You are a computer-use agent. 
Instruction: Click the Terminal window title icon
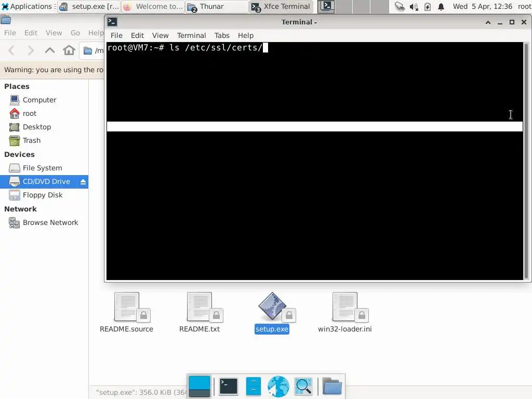(x=112, y=22)
